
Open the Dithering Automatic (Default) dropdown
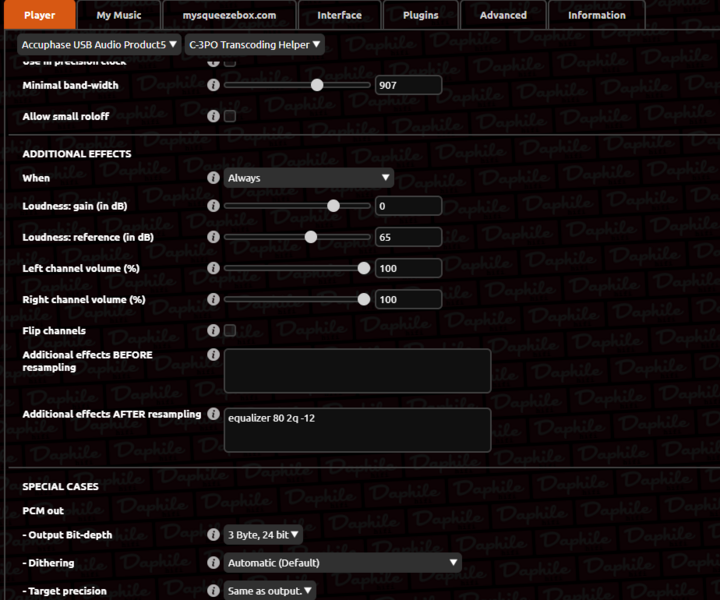pos(342,563)
